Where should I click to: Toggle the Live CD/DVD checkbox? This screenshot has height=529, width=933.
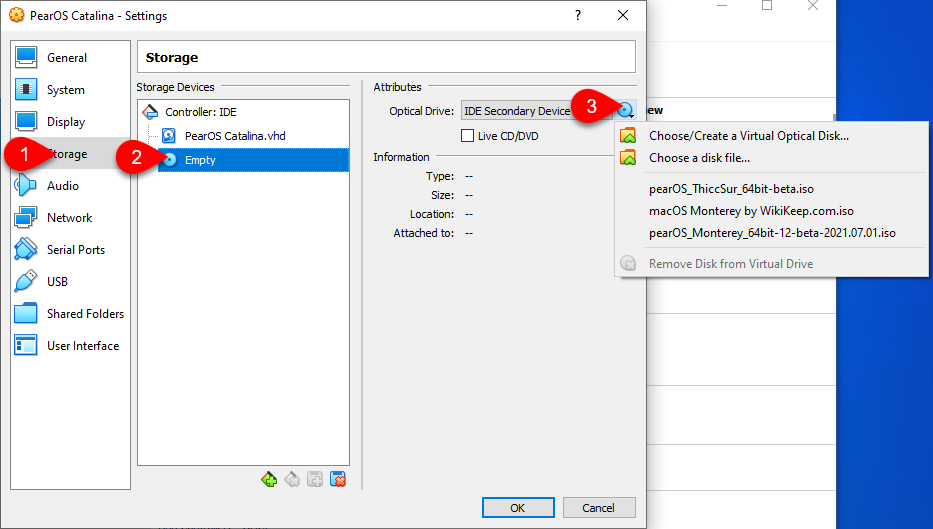click(468, 136)
